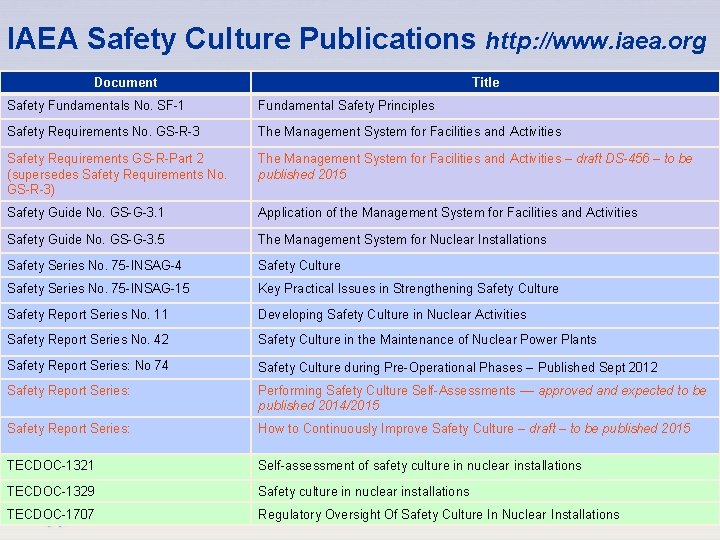Select 'Safety Report Series No. 11' cell

click(125, 315)
